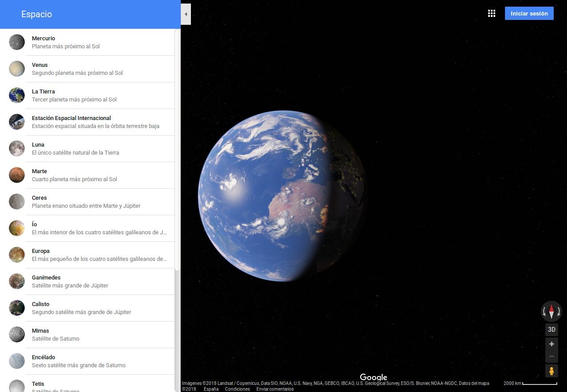Collapse the Espacio side panel
Screen dimensions: 567x392
186,14
